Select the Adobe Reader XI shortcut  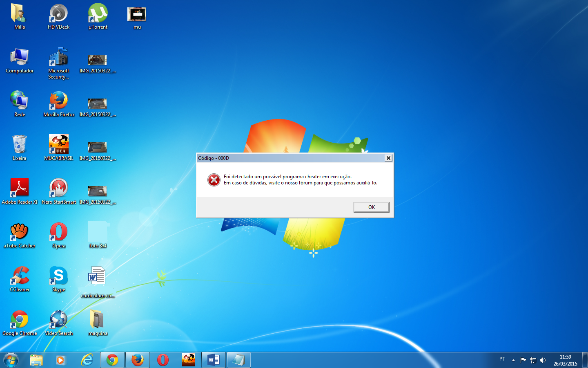point(19,188)
